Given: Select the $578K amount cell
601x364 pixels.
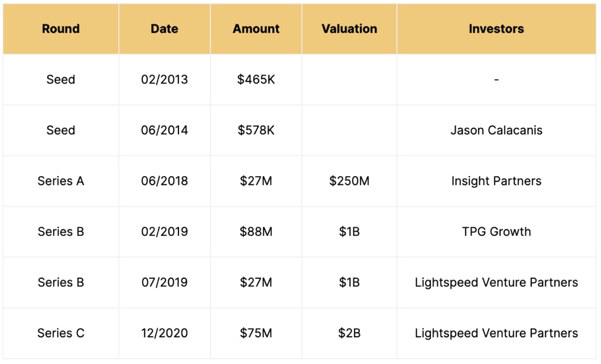Looking at the screenshot, I should click(x=256, y=130).
